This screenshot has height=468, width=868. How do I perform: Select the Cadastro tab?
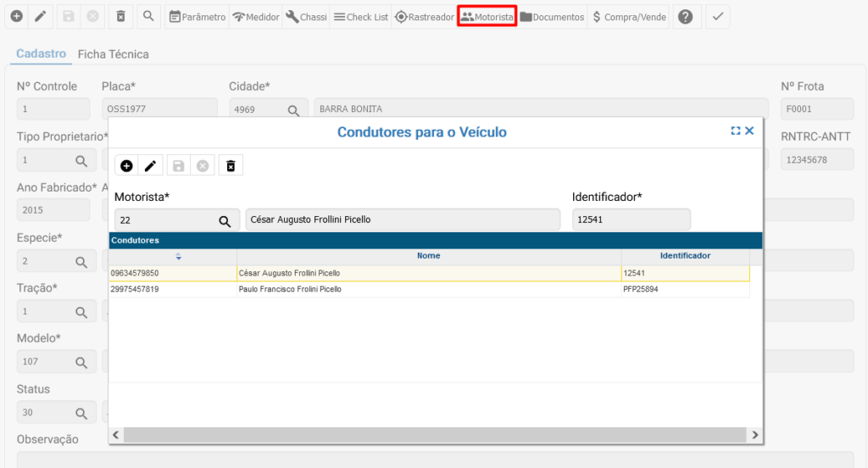(x=41, y=54)
